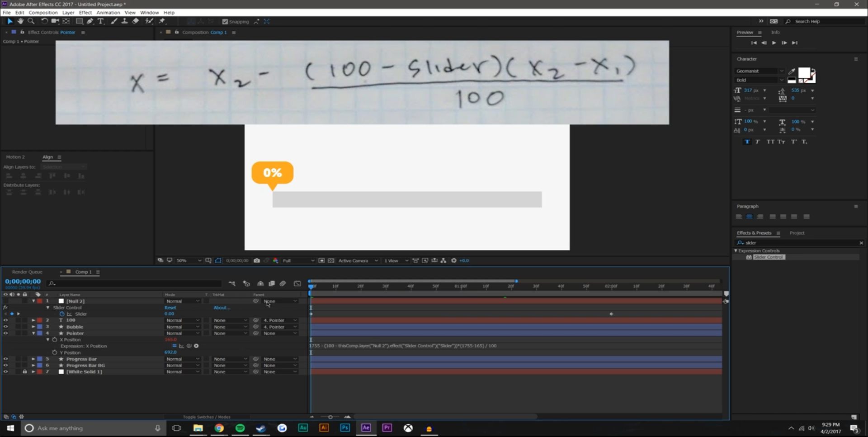The image size is (868, 437).
Task: Hide the Pointer layer
Action: click(x=5, y=333)
